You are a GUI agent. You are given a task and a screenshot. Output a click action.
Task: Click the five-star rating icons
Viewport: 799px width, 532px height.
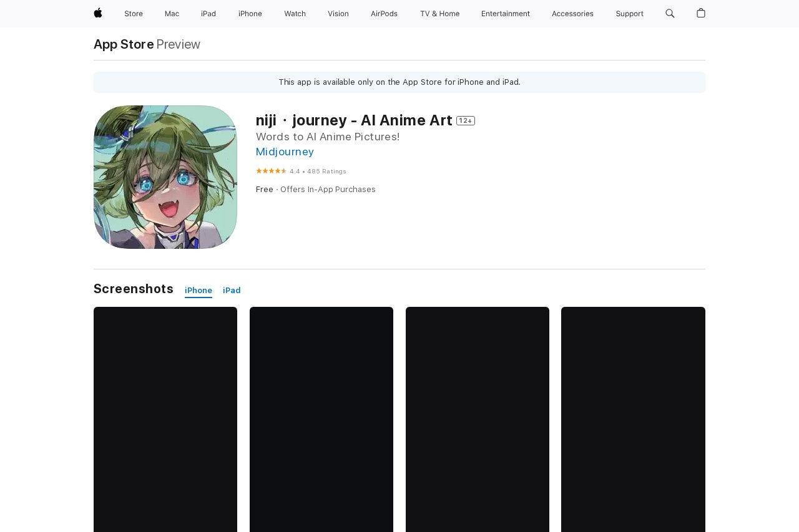point(272,171)
